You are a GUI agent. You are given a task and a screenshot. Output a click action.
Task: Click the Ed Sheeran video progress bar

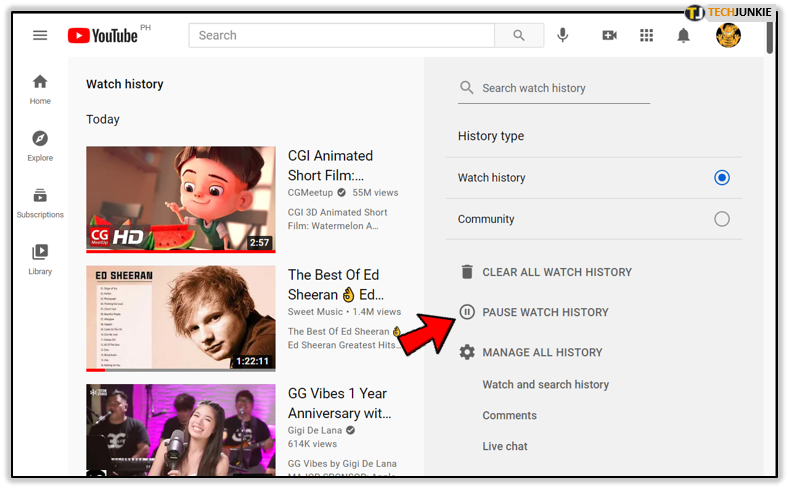[181, 370]
